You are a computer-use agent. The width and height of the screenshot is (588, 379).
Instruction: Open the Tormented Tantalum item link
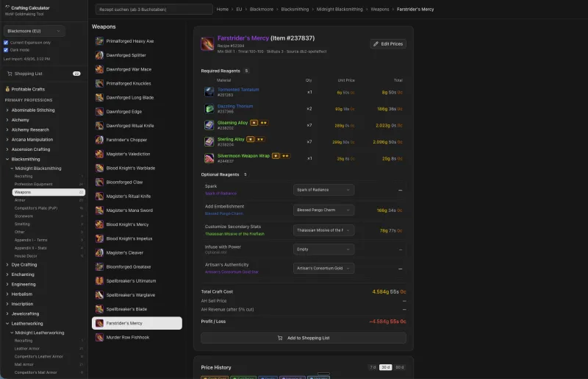tap(238, 89)
